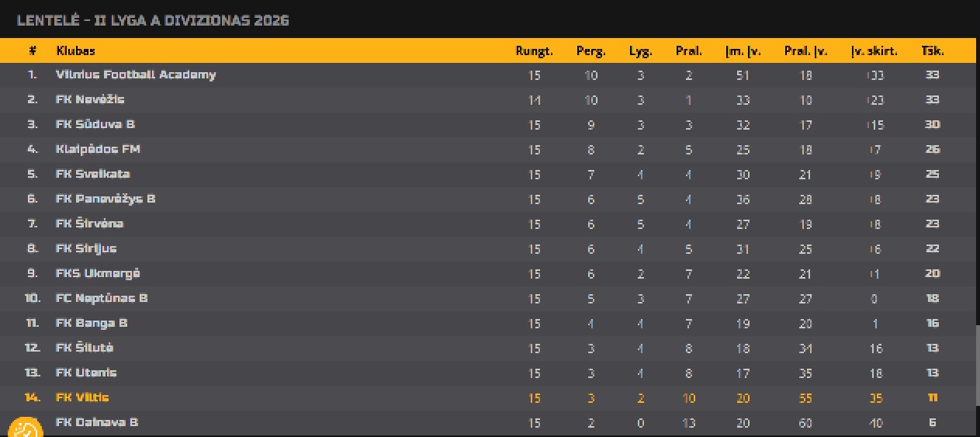Open Klaipėdos FM club page
This screenshot has width=980, height=437.
tap(98, 149)
